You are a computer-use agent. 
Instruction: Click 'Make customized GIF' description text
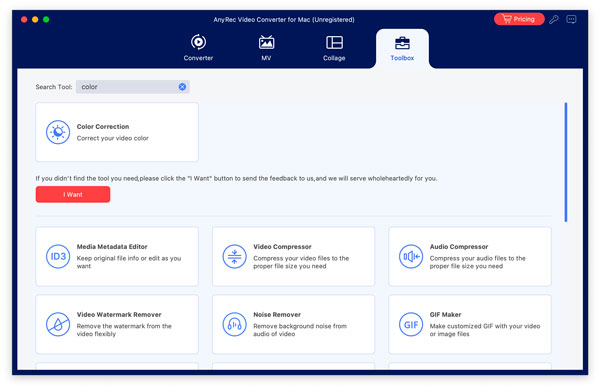coord(485,330)
